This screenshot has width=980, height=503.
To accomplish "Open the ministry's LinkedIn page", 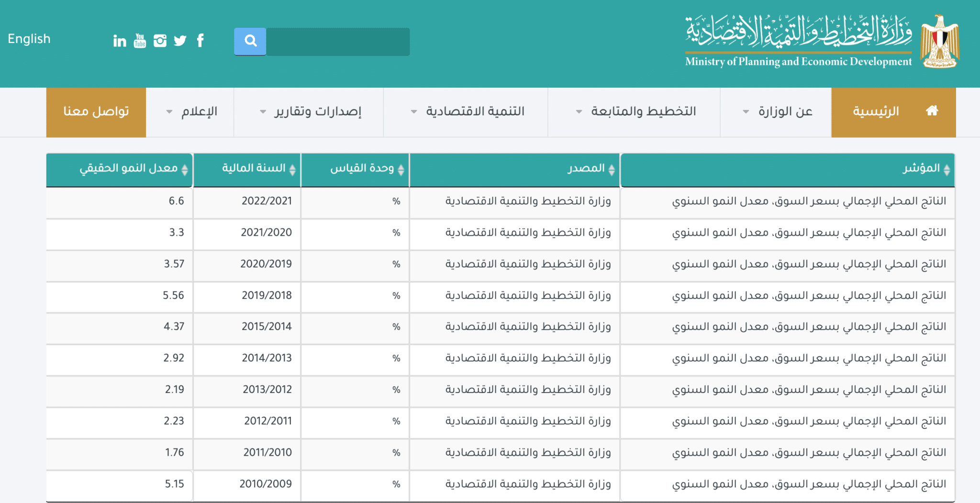I will (x=119, y=41).
